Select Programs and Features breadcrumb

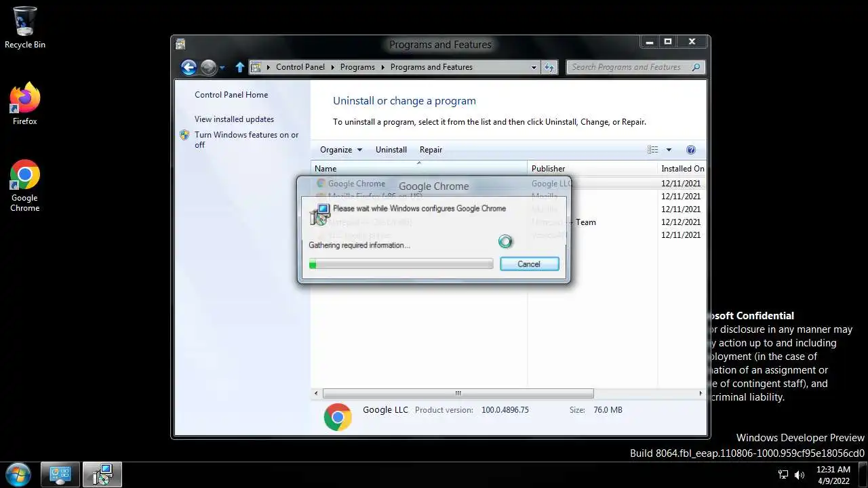pyautogui.click(x=431, y=67)
